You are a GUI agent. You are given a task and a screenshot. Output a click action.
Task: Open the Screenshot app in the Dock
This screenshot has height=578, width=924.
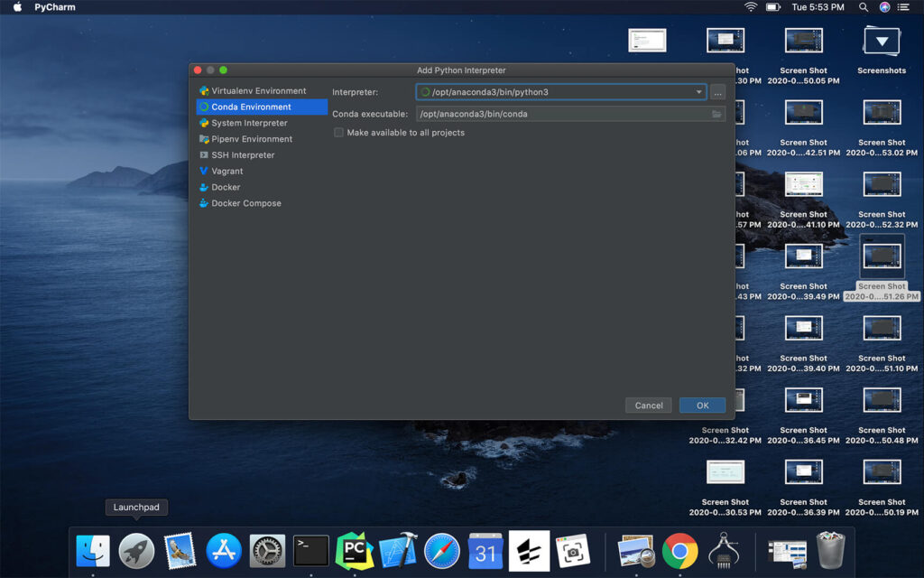coord(573,552)
